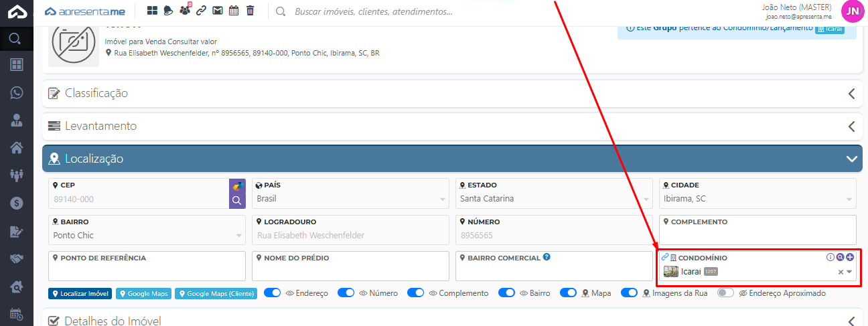Screen dimensions: 868x326
Task: Toggle the Endereço visibility switch
Action: coord(272,293)
